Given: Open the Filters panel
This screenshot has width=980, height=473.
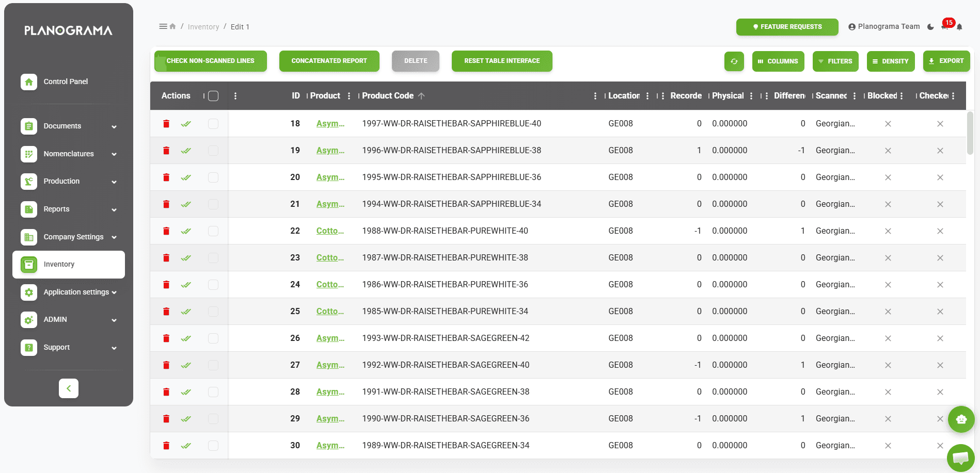Looking at the screenshot, I should pos(835,61).
